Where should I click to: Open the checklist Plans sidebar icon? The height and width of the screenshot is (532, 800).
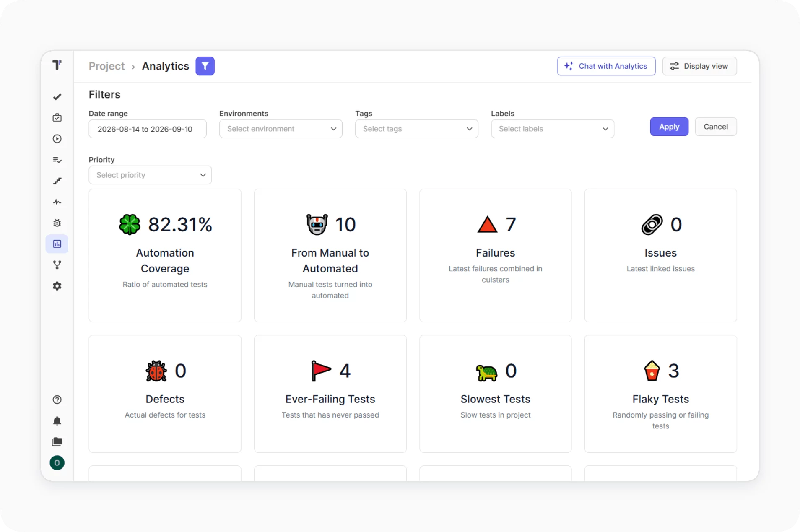pyautogui.click(x=57, y=160)
